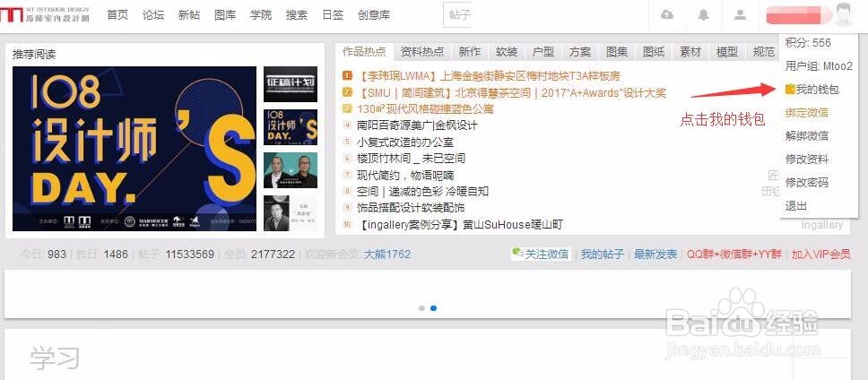The image size is (868, 380).
Task: Open 我的帖子 link
Action: click(x=603, y=254)
